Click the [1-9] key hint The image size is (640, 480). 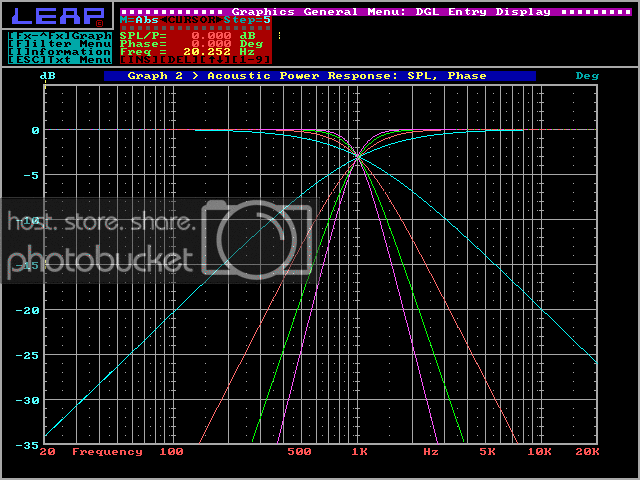tap(251, 60)
